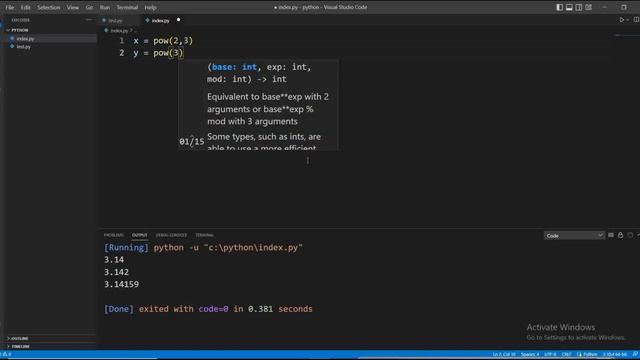The width and height of the screenshot is (640, 360).
Task: Open the Terminal menu
Action: (x=127, y=7)
